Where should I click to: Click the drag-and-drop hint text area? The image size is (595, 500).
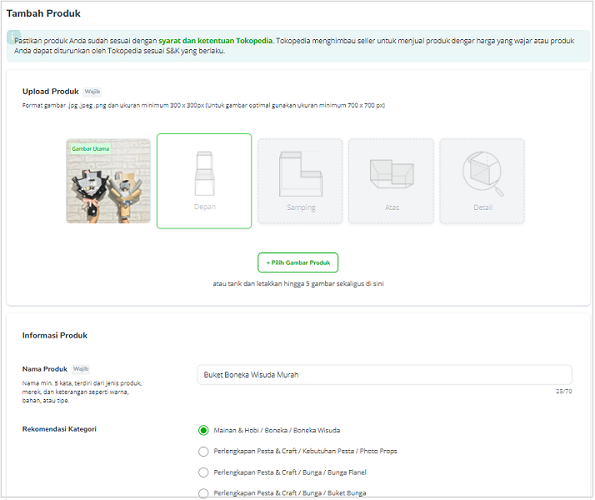(298, 284)
